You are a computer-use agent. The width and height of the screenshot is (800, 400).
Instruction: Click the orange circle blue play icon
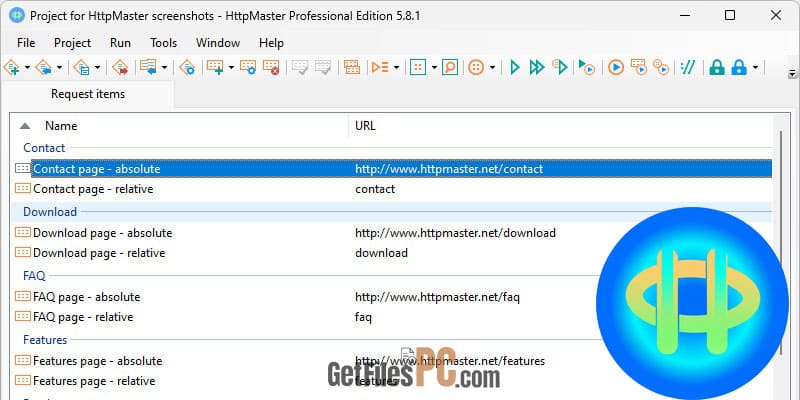(616, 67)
